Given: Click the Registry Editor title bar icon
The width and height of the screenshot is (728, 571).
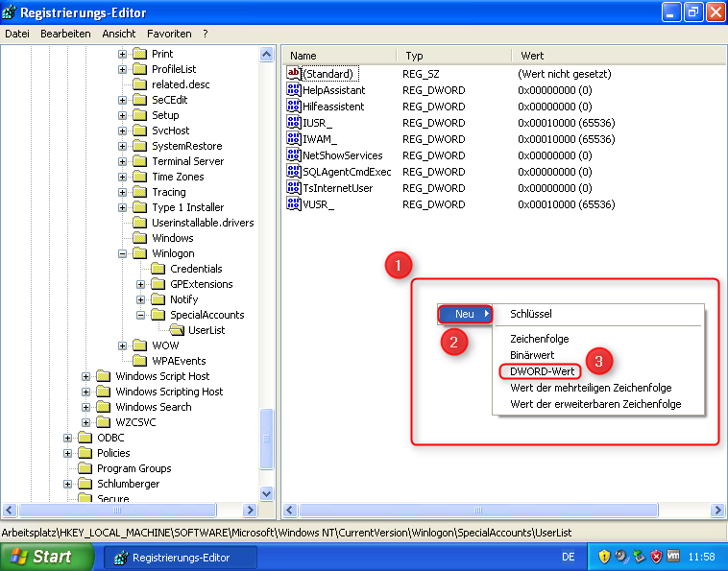Looking at the screenshot, I should [9, 12].
